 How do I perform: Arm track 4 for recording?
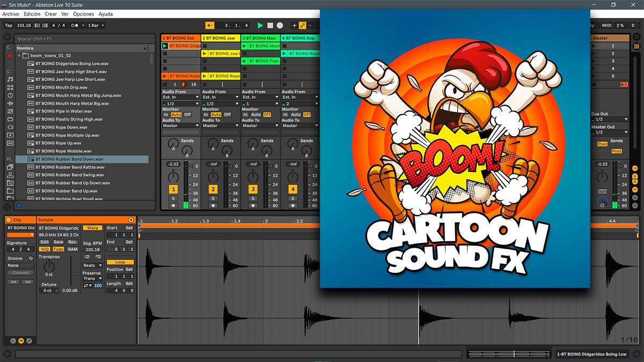pyautogui.click(x=292, y=205)
